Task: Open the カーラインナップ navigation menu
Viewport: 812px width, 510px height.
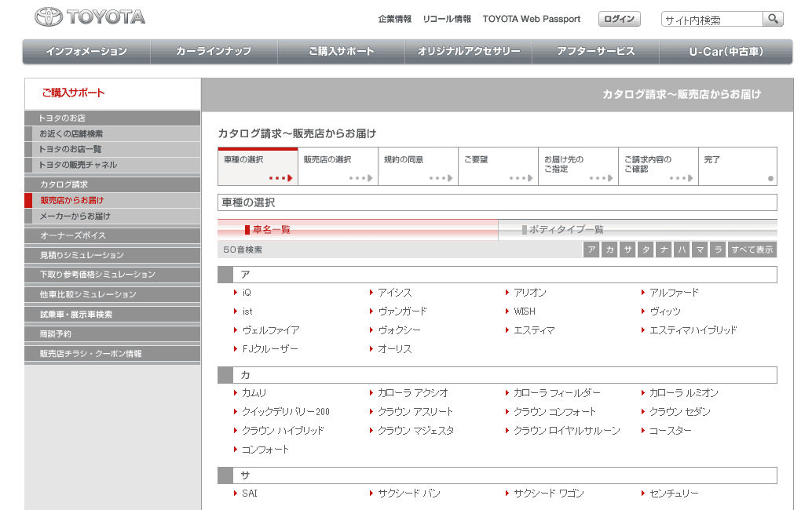Action: 214,52
